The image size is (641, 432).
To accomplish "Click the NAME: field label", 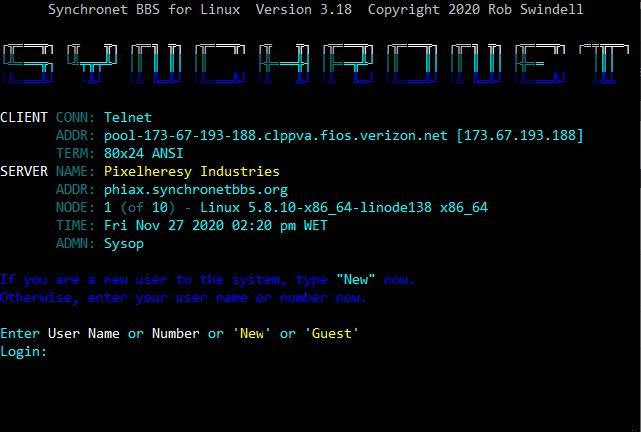I will pyautogui.click(x=75, y=172).
